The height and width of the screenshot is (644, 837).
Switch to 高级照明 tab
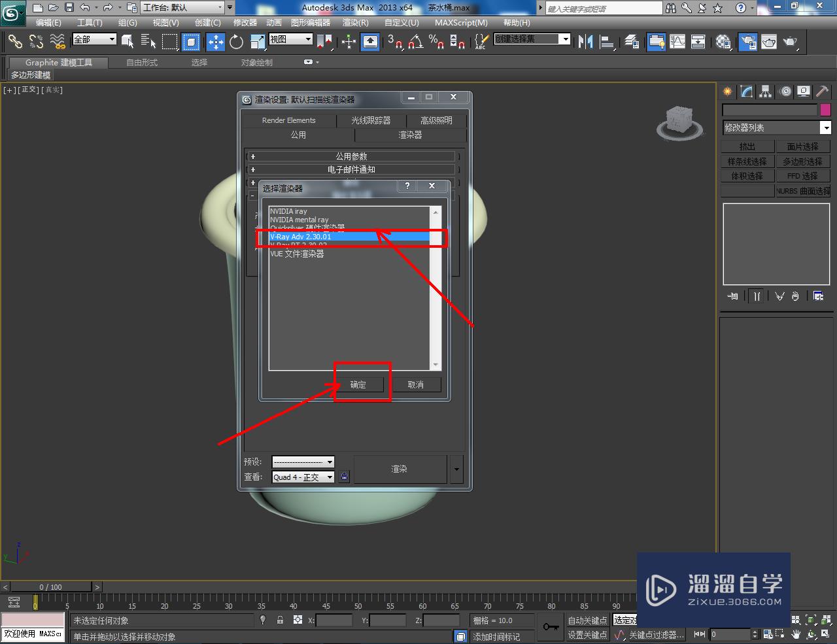pos(436,120)
